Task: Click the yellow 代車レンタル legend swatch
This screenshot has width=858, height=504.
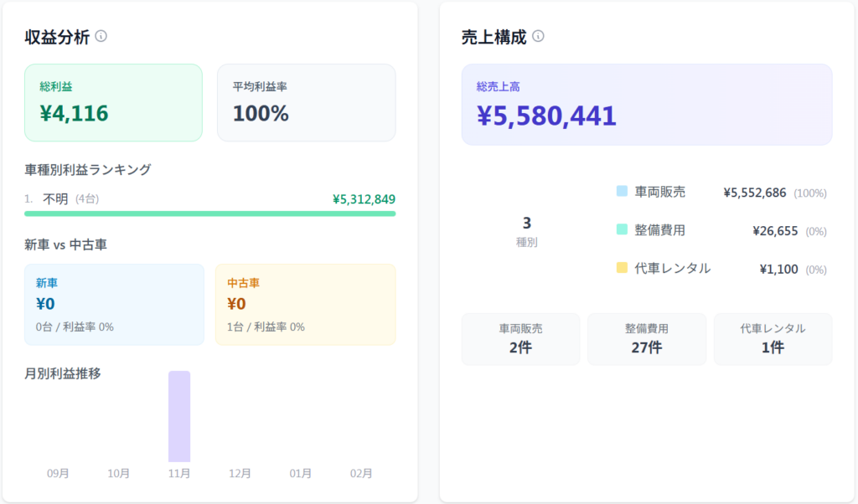Action: pos(622,269)
